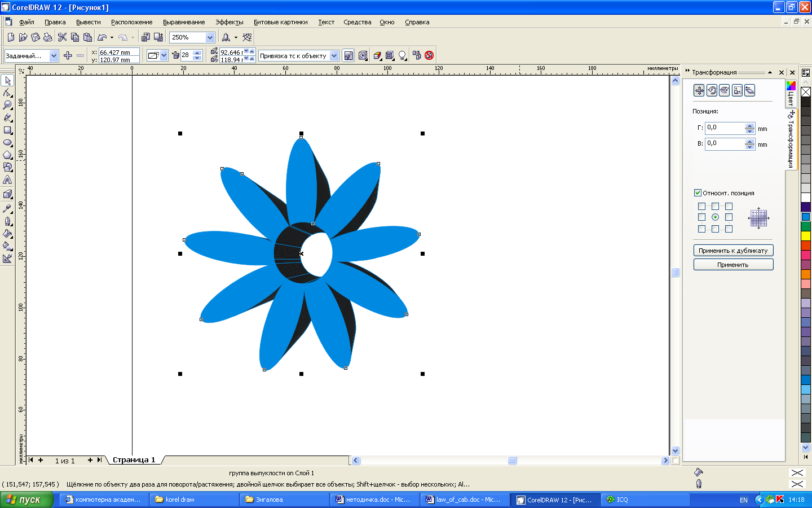Select the Outline pen tool
This screenshot has width=812, height=508.
(x=7, y=221)
